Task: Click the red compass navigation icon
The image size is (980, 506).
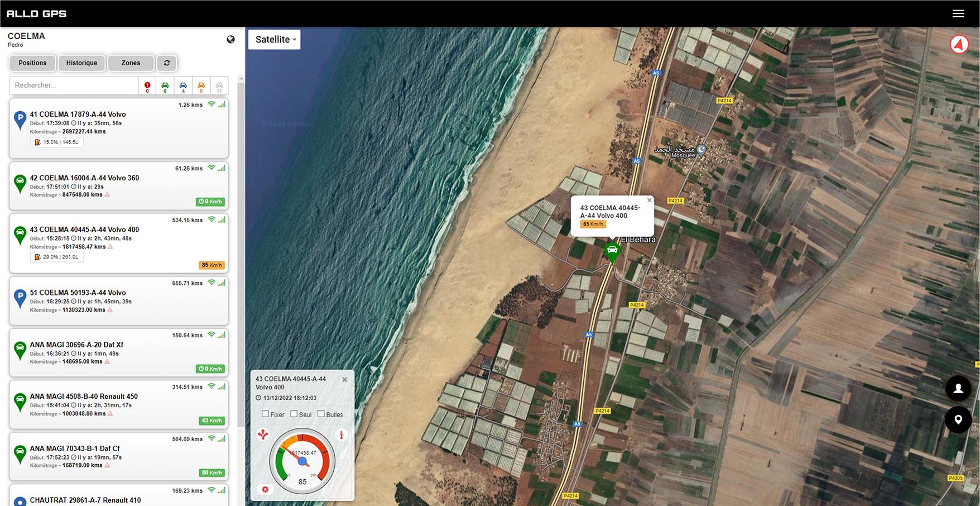Action: (x=959, y=44)
